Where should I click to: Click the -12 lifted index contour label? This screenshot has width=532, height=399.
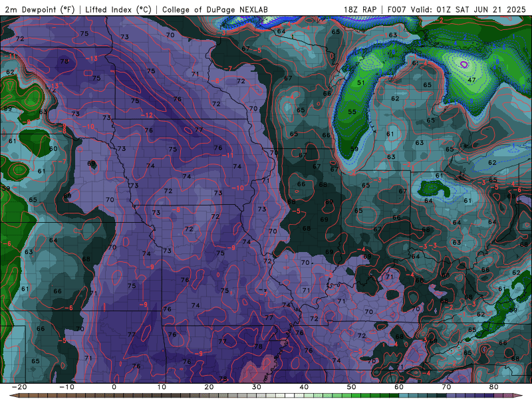[146, 115]
